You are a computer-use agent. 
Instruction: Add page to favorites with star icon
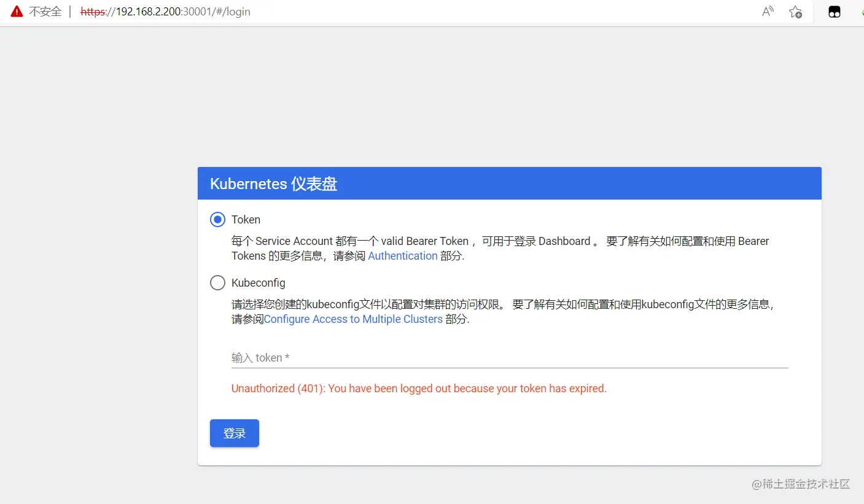click(795, 12)
